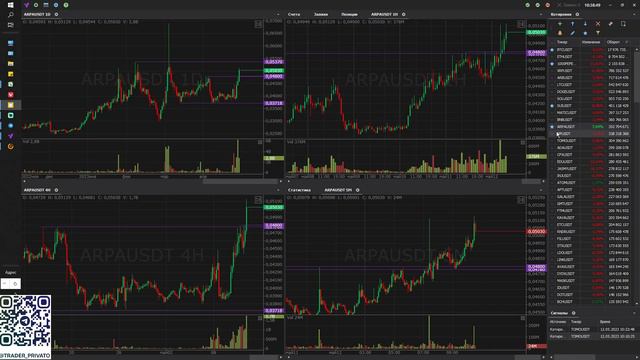
Task: Select the DOTUSDT row in quotes
Action: pyautogui.click(x=592, y=295)
